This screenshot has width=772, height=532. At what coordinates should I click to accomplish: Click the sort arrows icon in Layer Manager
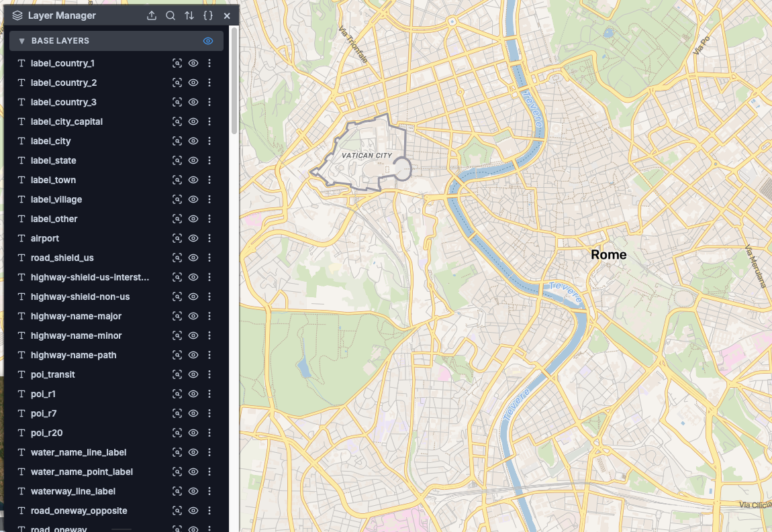[189, 15]
